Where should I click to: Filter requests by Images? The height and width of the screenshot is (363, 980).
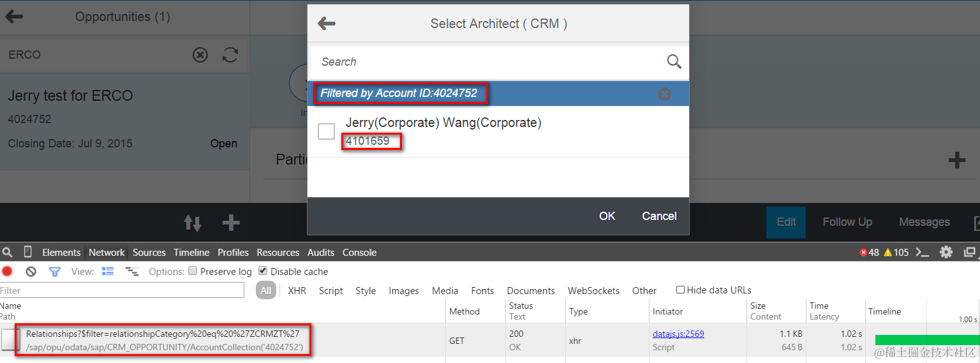404,290
